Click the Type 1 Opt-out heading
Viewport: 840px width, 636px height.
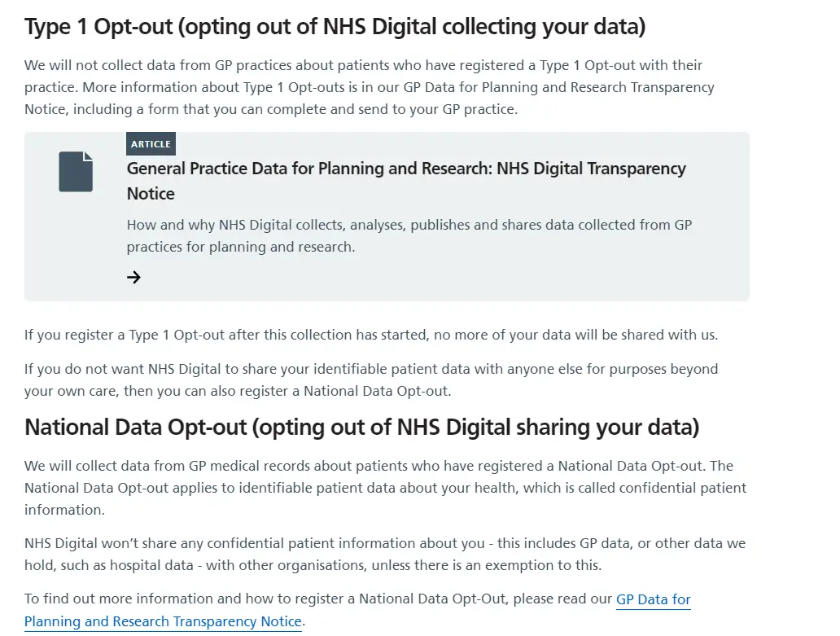[x=335, y=27]
